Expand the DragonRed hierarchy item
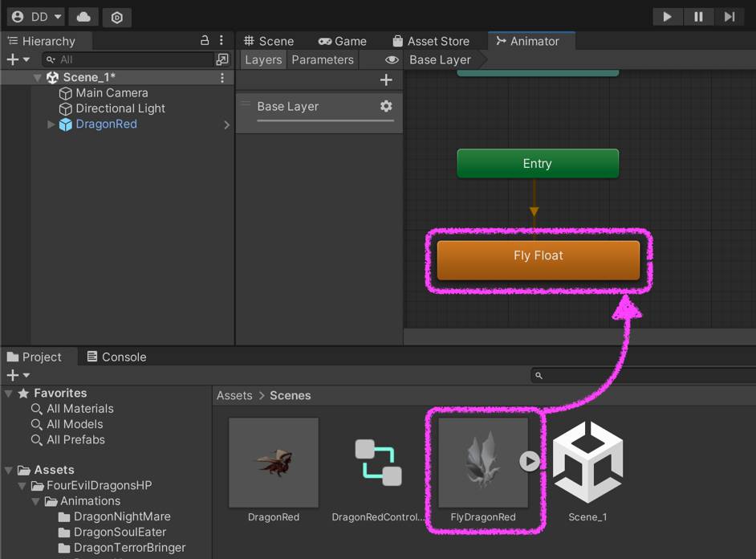756x559 pixels. 51,124
